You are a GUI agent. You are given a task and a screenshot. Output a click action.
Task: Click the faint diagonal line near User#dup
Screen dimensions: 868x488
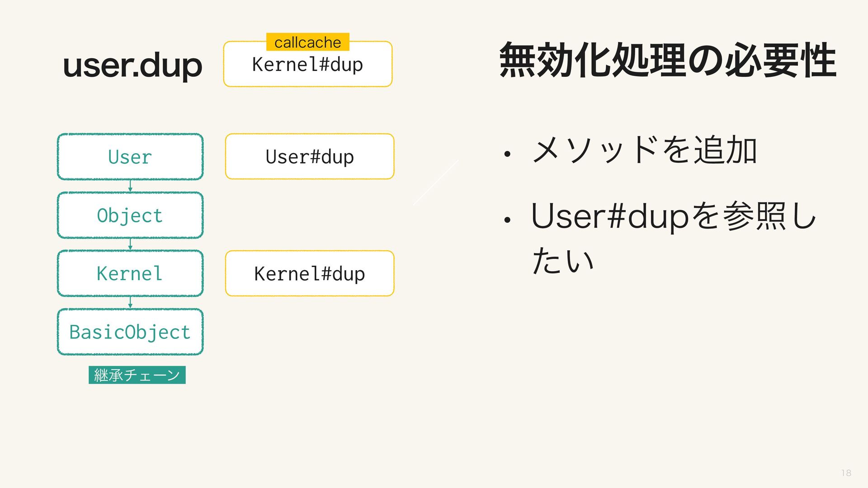click(436, 183)
